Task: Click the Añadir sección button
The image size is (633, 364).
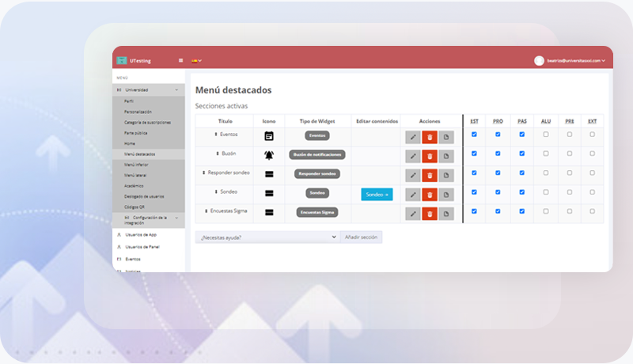Action: tap(361, 237)
